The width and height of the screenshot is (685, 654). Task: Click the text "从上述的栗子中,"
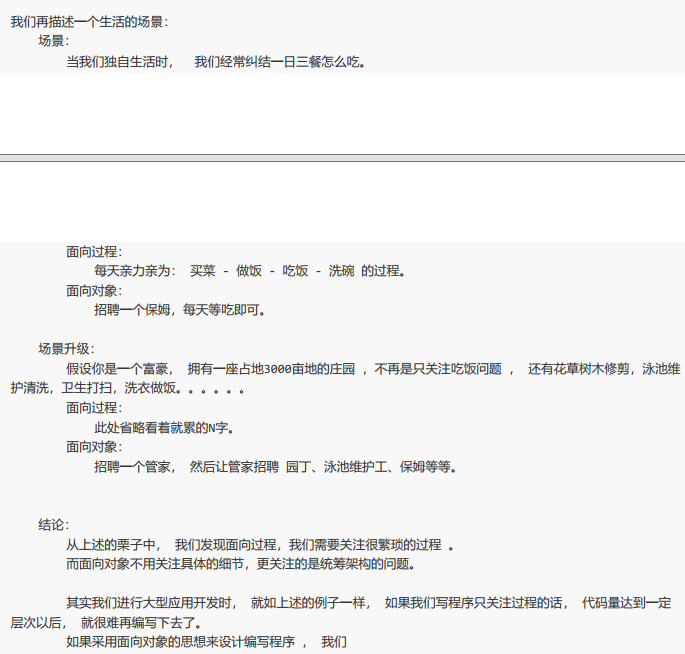(x=114, y=545)
